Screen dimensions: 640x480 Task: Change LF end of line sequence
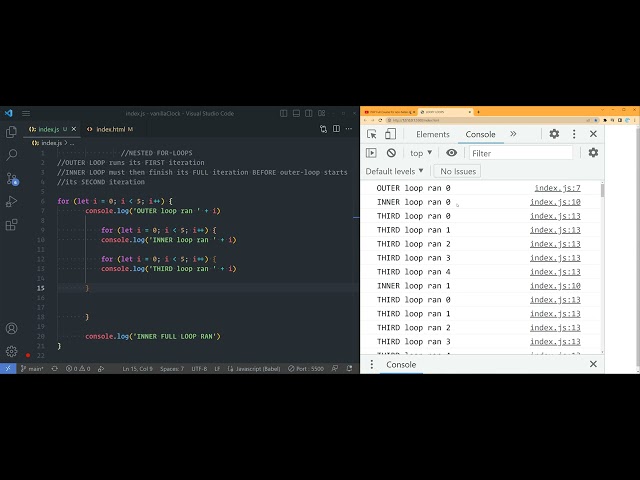point(217,369)
